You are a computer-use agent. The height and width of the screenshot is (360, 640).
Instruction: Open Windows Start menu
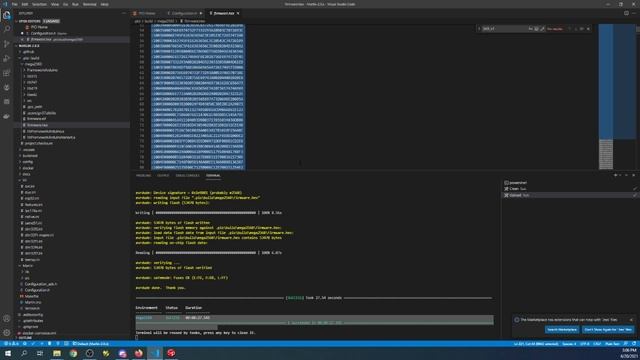(x=8, y=353)
